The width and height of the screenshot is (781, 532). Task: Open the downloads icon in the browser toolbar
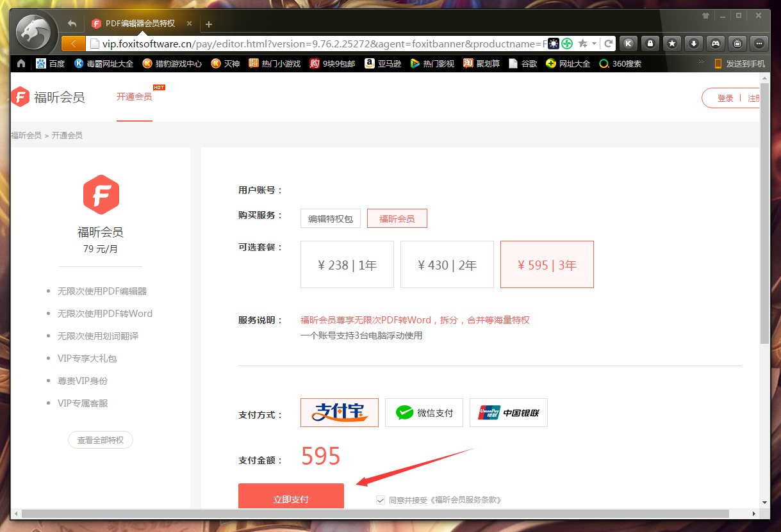click(693, 43)
